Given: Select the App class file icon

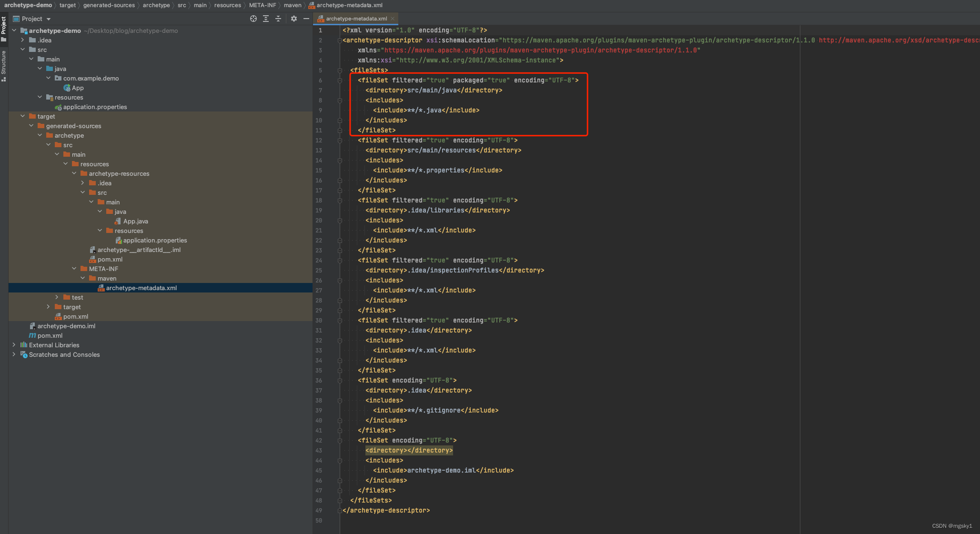Looking at the screenshot, I should (x=67, y=88).
